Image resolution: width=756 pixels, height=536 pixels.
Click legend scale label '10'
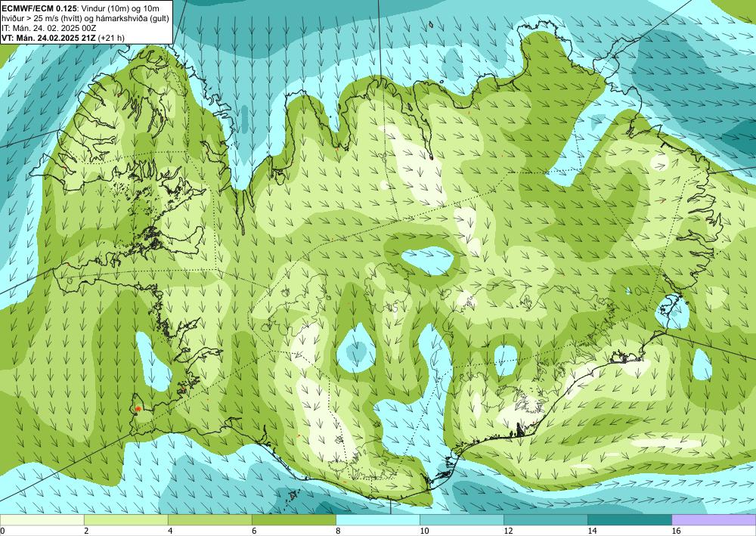click(424, 531)
